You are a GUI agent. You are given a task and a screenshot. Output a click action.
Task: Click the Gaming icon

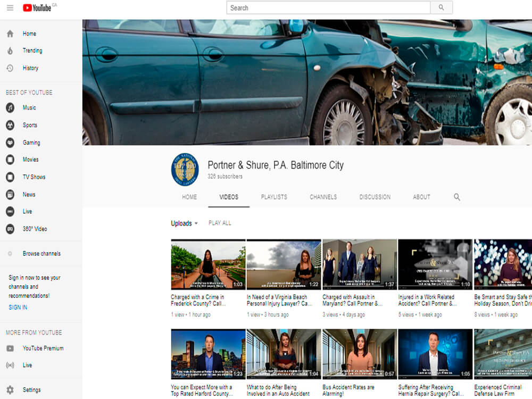(x=10, y=143)
